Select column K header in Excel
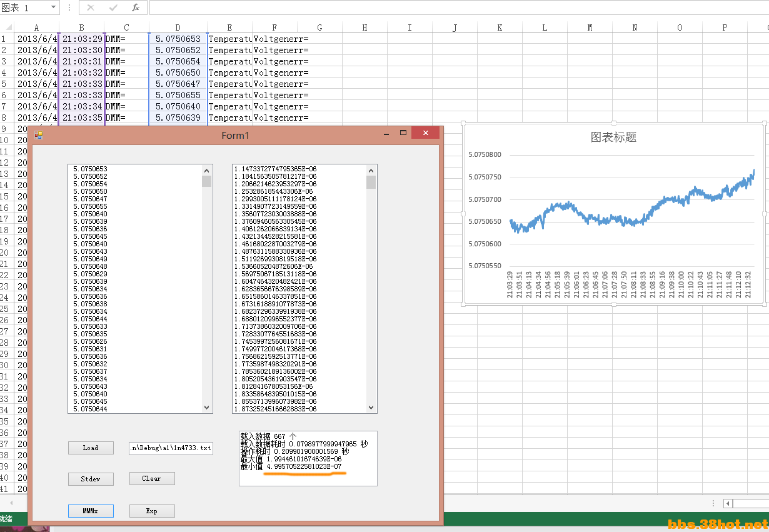The height and width of the screenshot is (532, 769). pos(500,28)
